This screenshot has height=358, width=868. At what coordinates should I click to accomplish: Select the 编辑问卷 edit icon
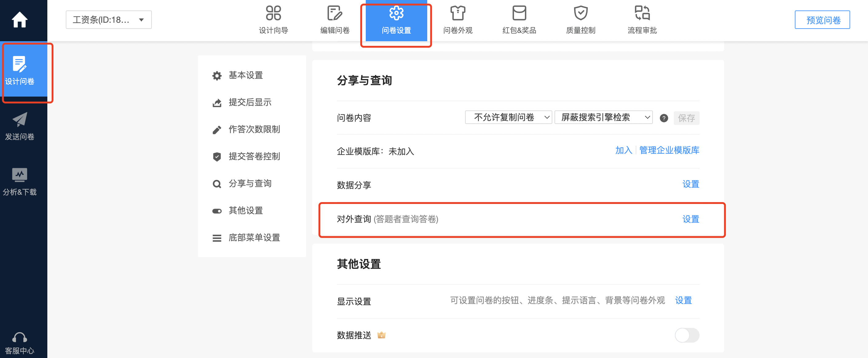pyautogui.click(x=335, y=13)
